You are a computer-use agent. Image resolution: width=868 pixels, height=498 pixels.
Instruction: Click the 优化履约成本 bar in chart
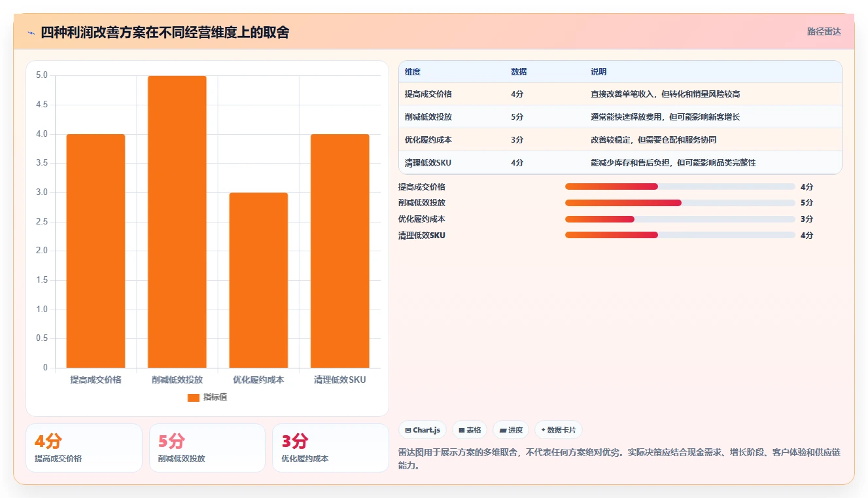(x=258, y=280)
